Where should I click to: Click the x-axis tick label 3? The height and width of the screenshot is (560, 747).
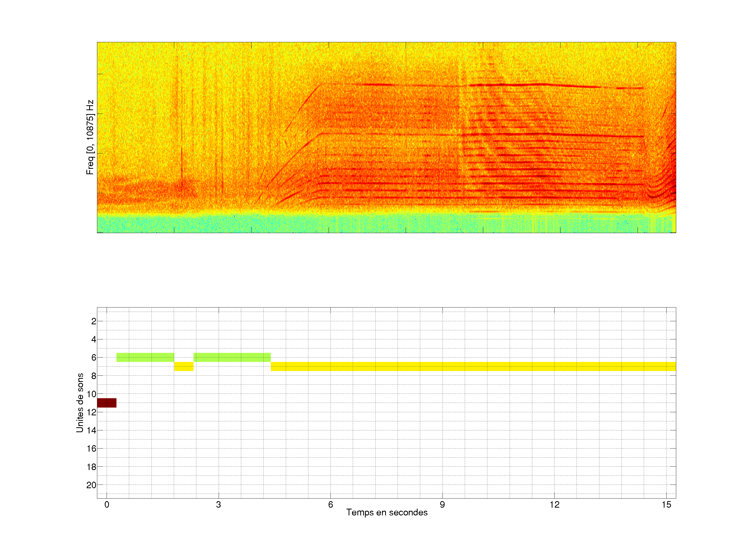point(218,505)
